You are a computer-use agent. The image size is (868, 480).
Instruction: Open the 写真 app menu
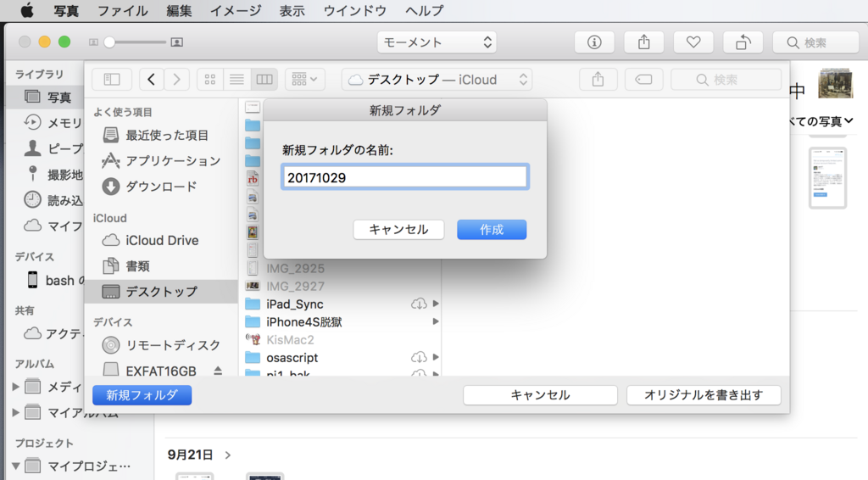click(66, 10)
